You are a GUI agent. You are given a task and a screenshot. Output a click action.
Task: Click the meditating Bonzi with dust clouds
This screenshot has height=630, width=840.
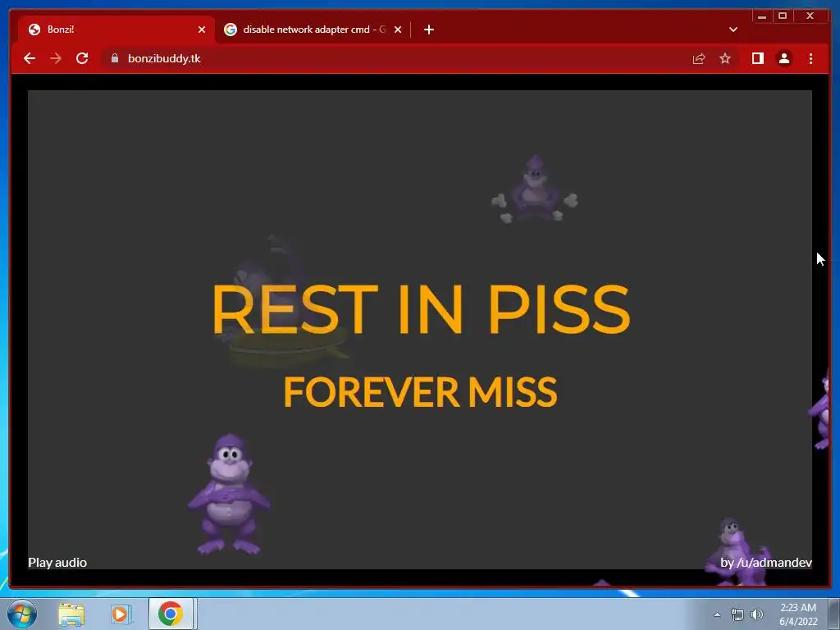click(535, 189)
